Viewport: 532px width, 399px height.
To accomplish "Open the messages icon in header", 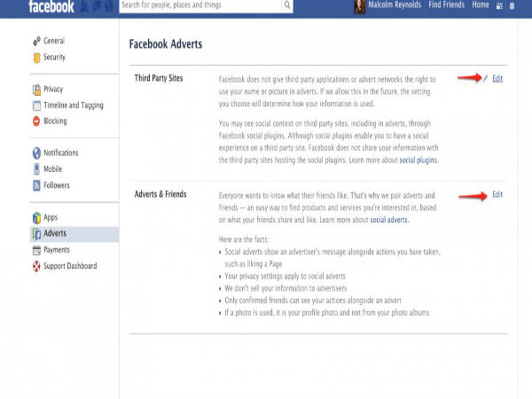I will pyautogui.click(x=97, y=6).
